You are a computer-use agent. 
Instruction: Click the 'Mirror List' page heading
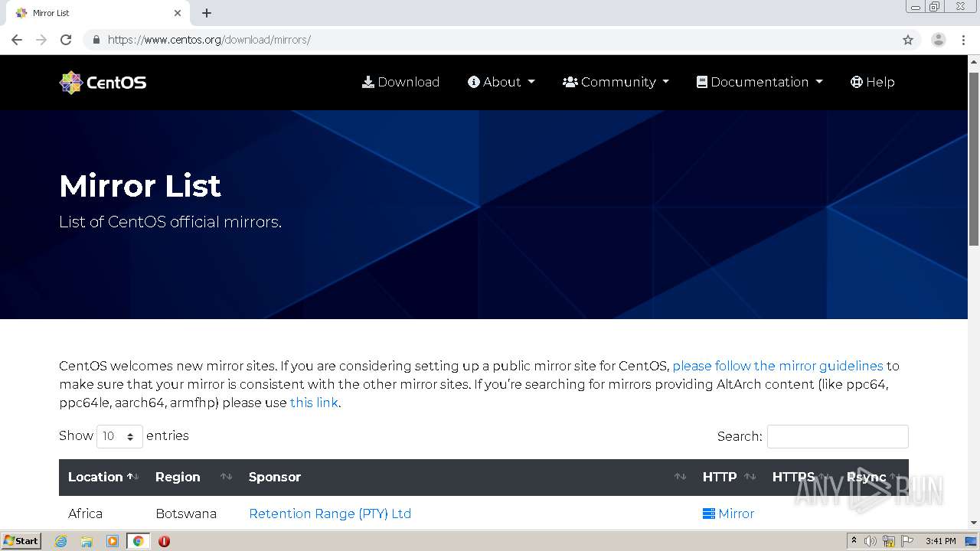pos(140,186)
